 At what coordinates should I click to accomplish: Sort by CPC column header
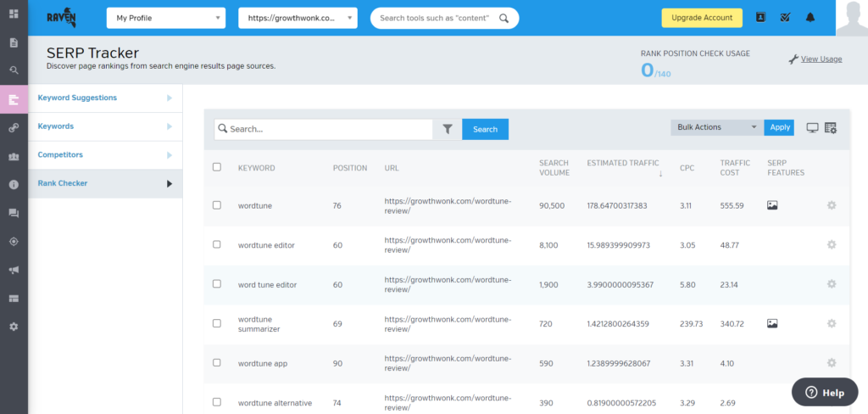[x=687, y=168]
